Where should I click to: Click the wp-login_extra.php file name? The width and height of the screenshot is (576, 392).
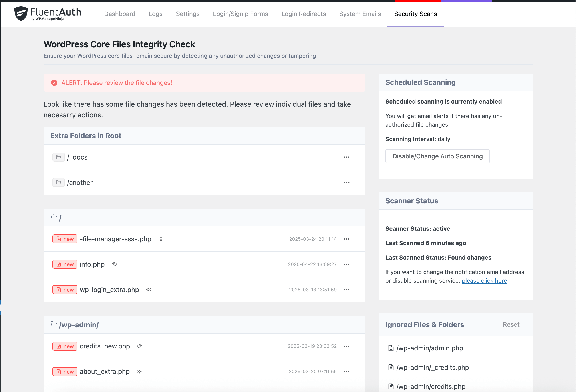109,290
